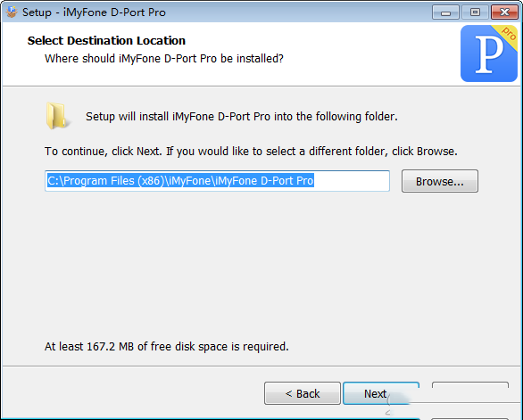Click the "Setup will install" description line
The width and height of the screenshot is (523, 420).
pos(242,117)
